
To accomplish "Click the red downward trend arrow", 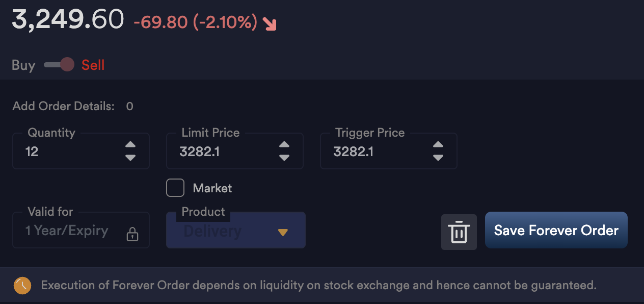I will [270, 23].
